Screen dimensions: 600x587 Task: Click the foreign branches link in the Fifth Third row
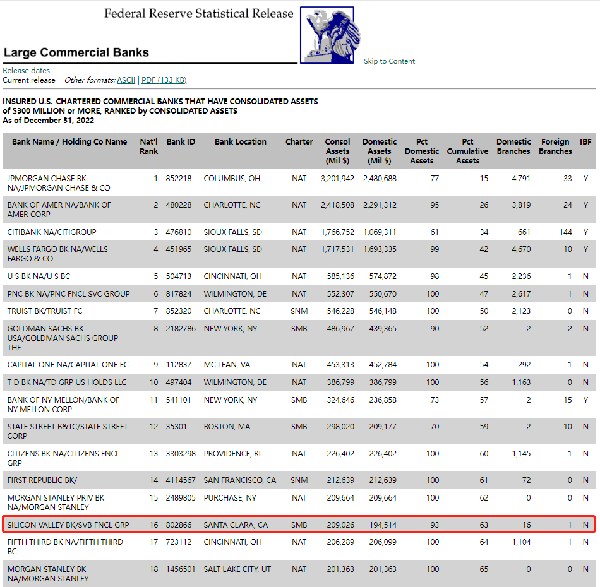tap(570, 542)
